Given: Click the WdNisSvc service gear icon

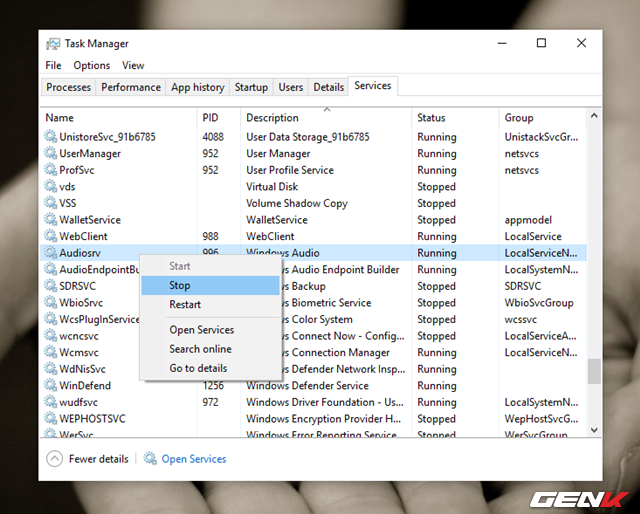Looking at the screenshot, I should (51, 369).
